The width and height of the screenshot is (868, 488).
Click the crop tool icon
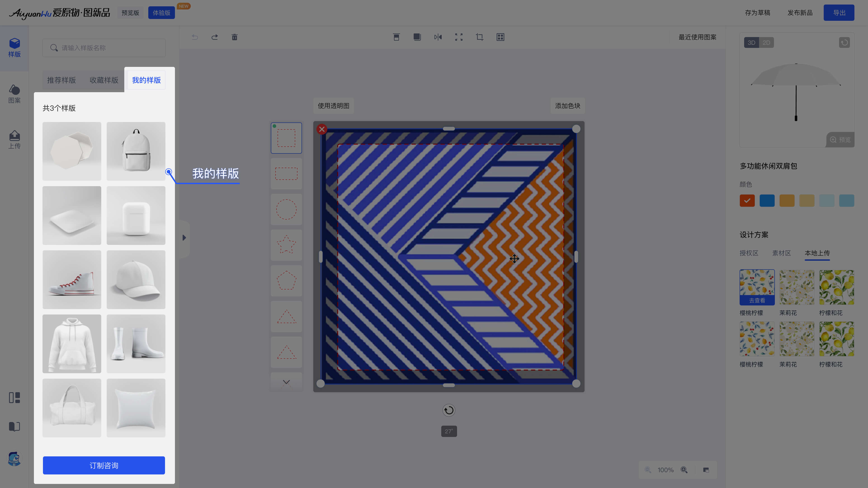pos(479,37)
